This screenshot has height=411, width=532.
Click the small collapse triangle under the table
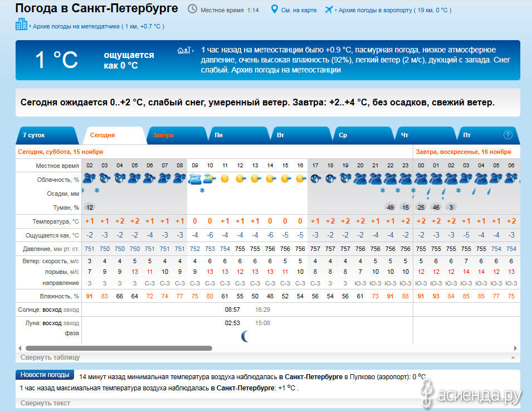coord(512,357)
